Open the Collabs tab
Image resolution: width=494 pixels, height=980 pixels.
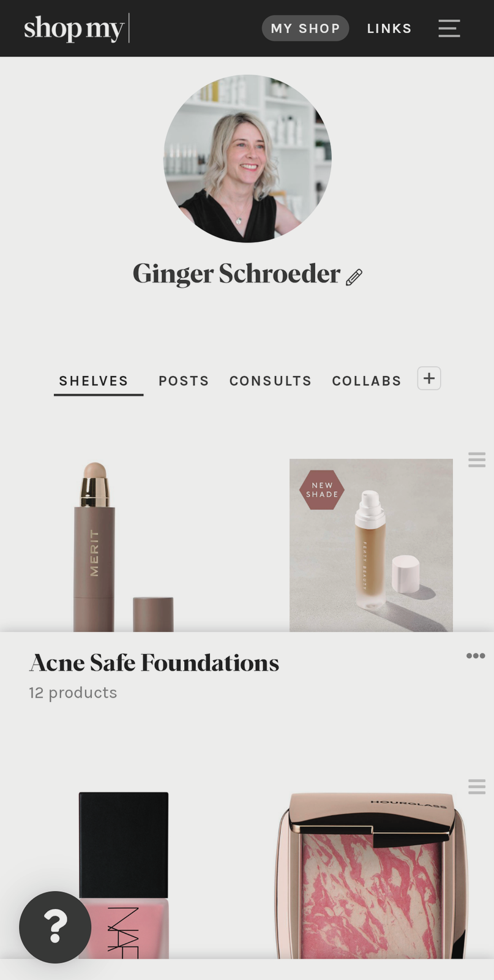click(x=367, y=381)
